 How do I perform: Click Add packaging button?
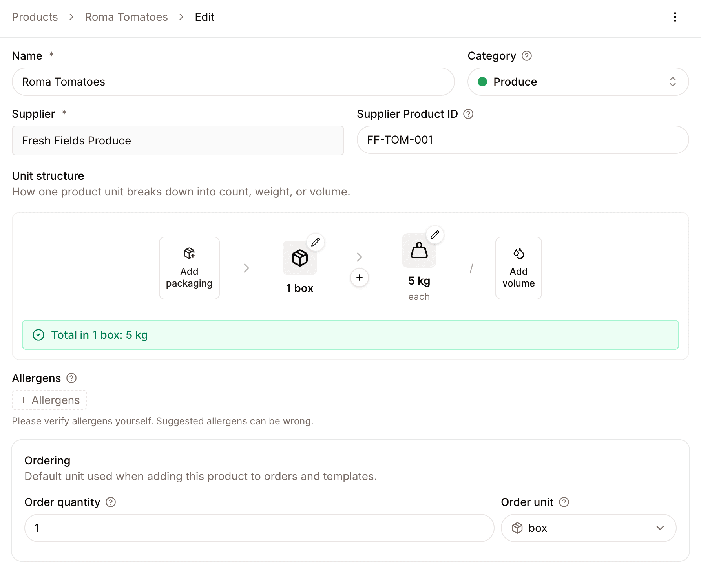pos(189,268)
